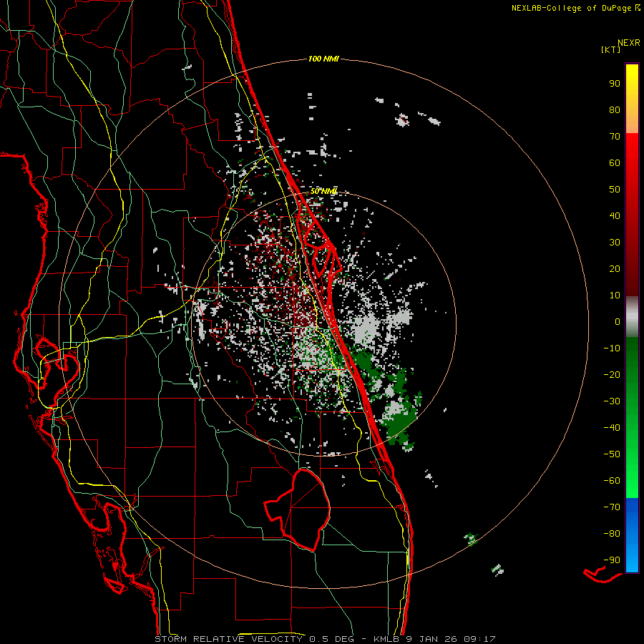This screenshot has height=644, width=644.
Task: Click the -80 value on velocity scale
Action: coord(612,534)
